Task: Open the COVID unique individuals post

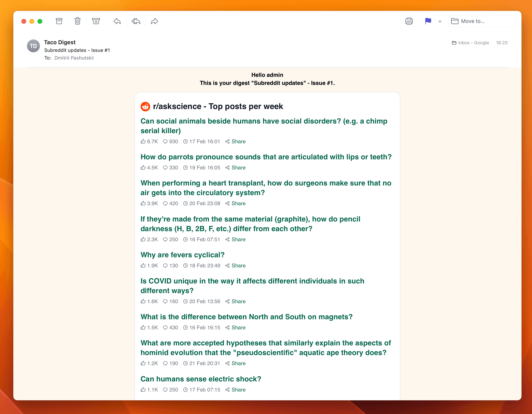Action: tap(252, 286)
